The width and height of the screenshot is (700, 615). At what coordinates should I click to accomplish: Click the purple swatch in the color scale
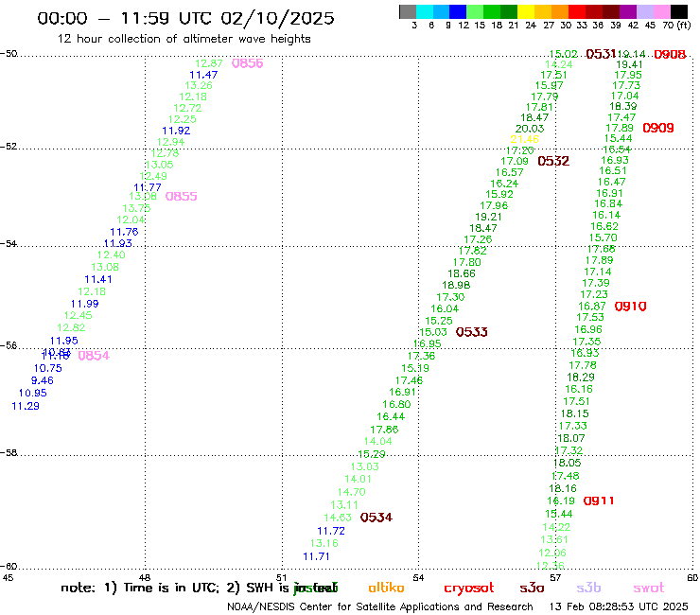(x=628, y=12)
